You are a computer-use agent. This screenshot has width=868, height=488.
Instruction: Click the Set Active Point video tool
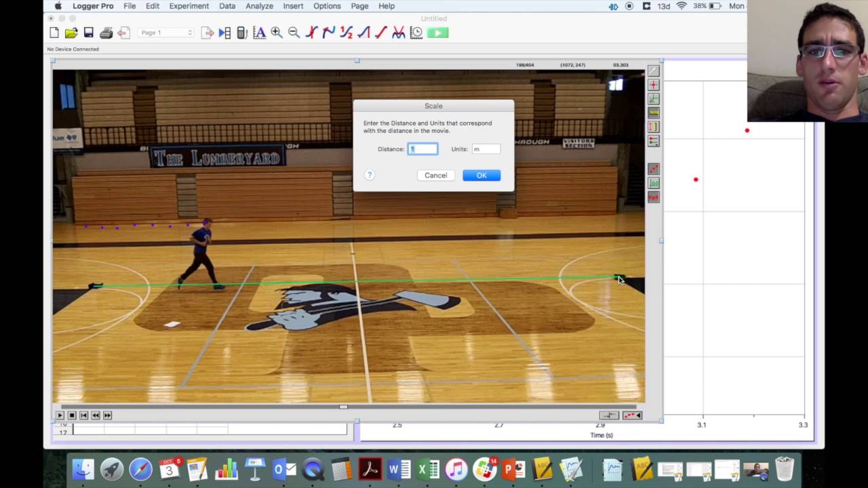[653, 141]
